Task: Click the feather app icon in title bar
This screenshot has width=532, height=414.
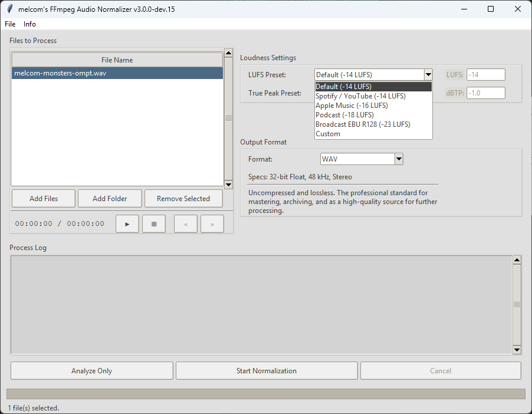Action: [x=9, y=9]
